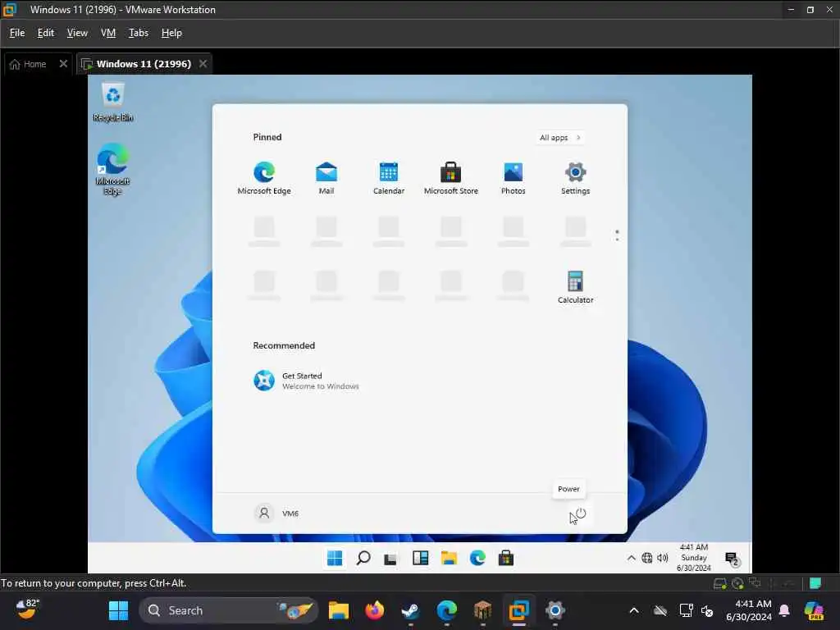
Task: Go to next page of pinned apps
Action: pyautogui.click(x=617, y=239)
